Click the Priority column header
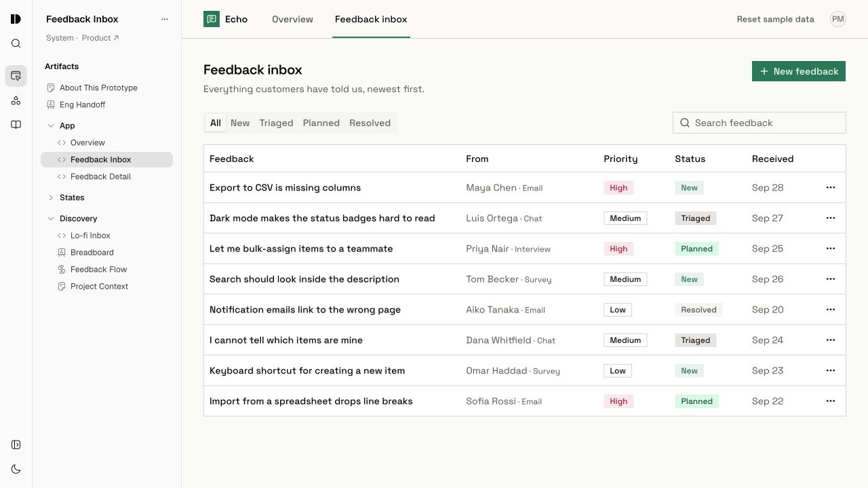The width and height of the screenshot is (868, 488). (620, 159)
